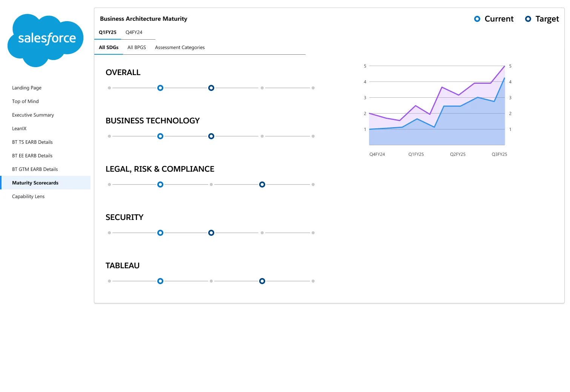The width and height of the screenshot is (570, 392).
Task: Click Q1FY25 label on chart axis
Action: tap(416, 154)
